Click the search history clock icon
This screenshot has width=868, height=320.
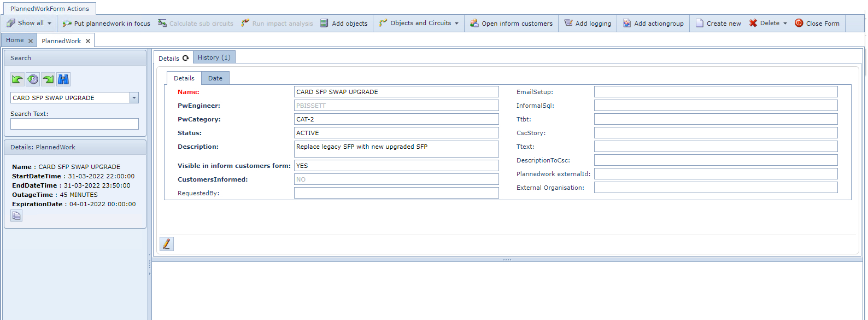(33, 79)
